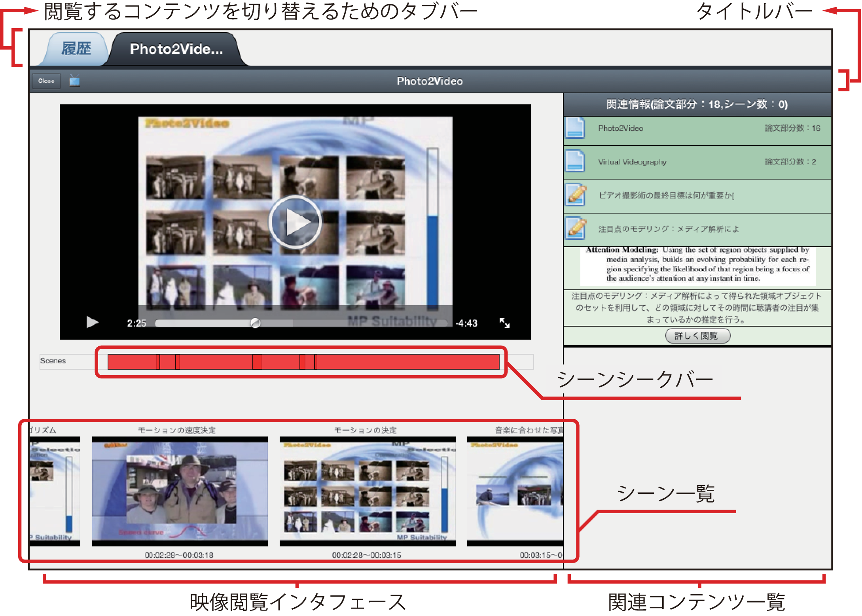Click the document icon beside Virtual Videography
862x616 pixels.
click(575, 161)
